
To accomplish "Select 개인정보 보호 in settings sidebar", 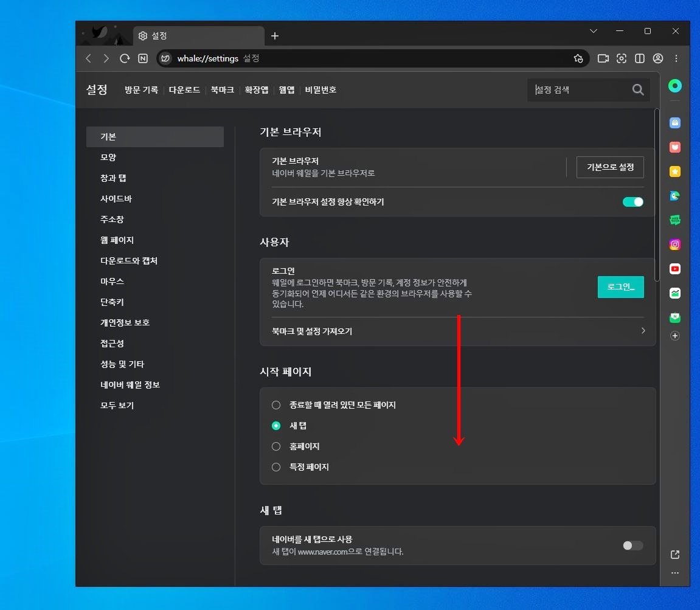I will coord(155,322).
